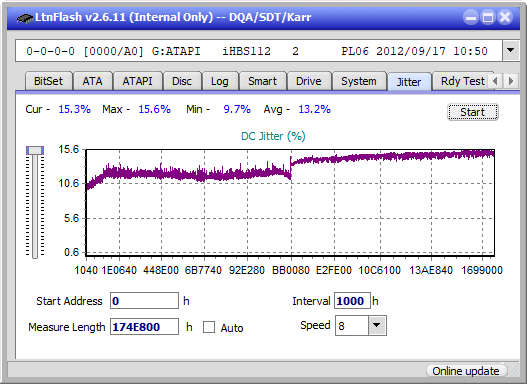Click the LtnFlash chip icon in title bar

24,17
